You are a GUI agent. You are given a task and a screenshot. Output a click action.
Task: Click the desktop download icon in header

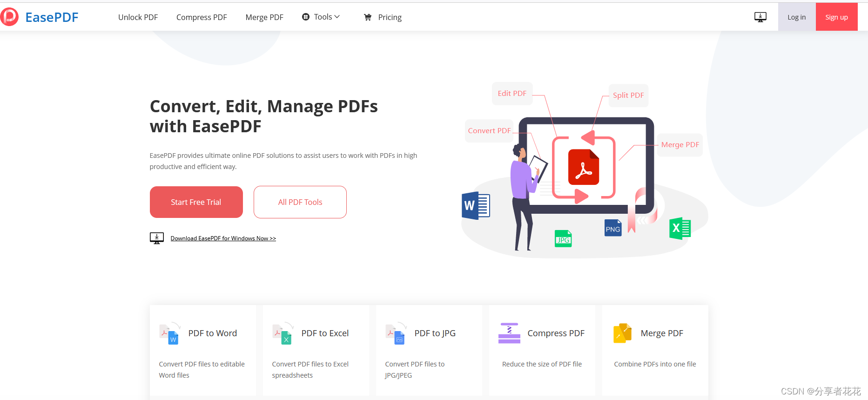click(x=760, y=17)
